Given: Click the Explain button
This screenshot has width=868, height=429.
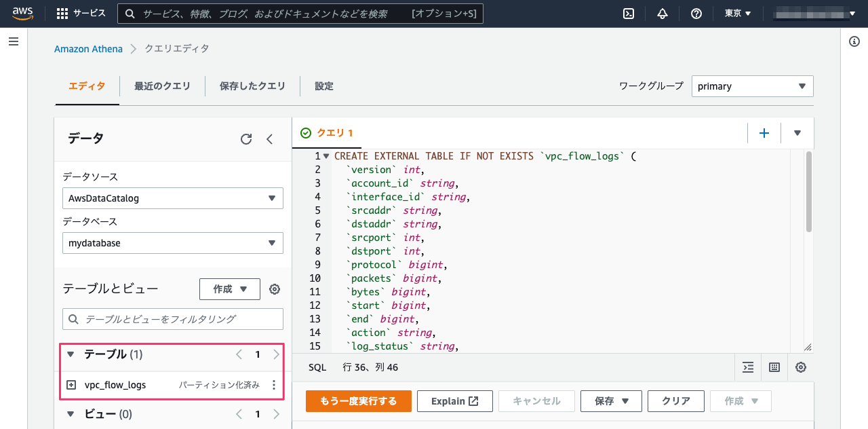Looking at the screenshot, I should [455, 401].
